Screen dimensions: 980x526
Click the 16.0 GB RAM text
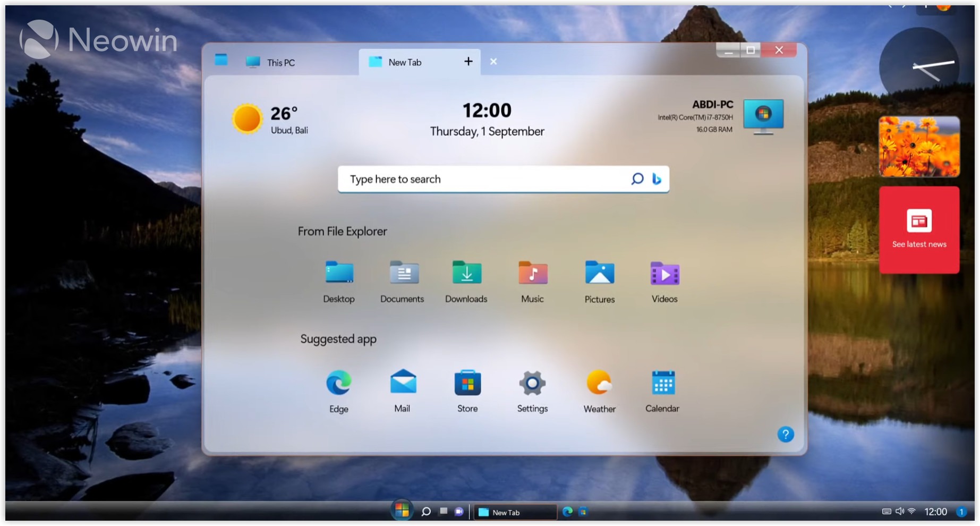[714, 129]
